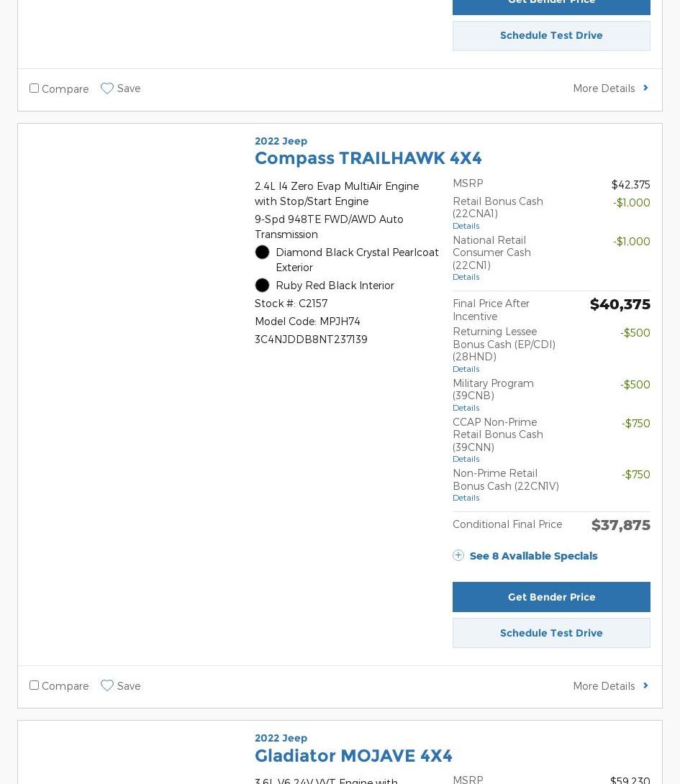The width and height of the screenshot is (680, 784).
Task: Show Details for Returning Lessee Bonus Cash
Action: [466, 369]
